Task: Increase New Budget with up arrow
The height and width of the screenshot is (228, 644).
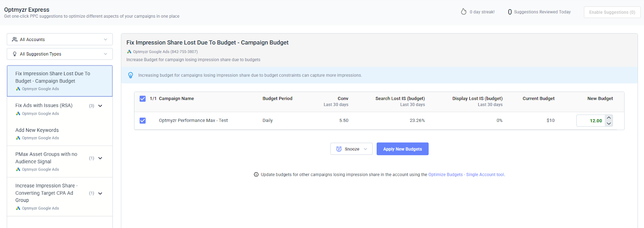Action: 609,118
